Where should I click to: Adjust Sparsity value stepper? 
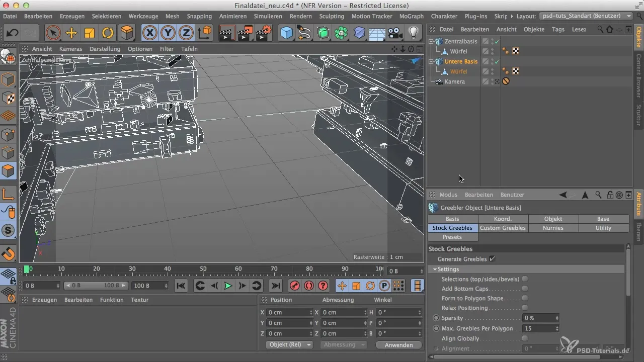pyautogui.click(x=556, y=318)
